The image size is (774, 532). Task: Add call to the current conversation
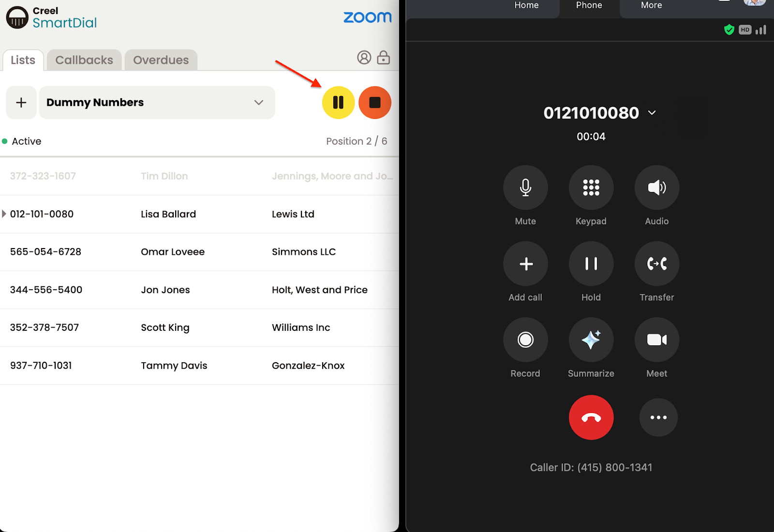525,264
